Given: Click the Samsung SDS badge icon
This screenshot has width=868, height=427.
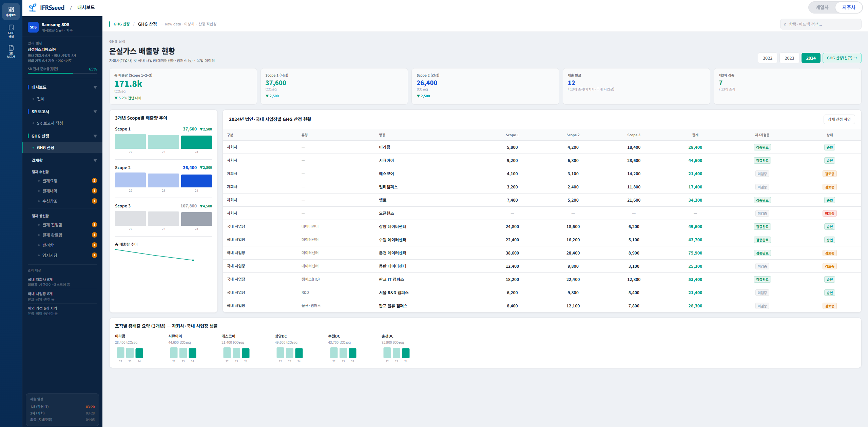Looking at the screenshot, I should tap(33, 27).
